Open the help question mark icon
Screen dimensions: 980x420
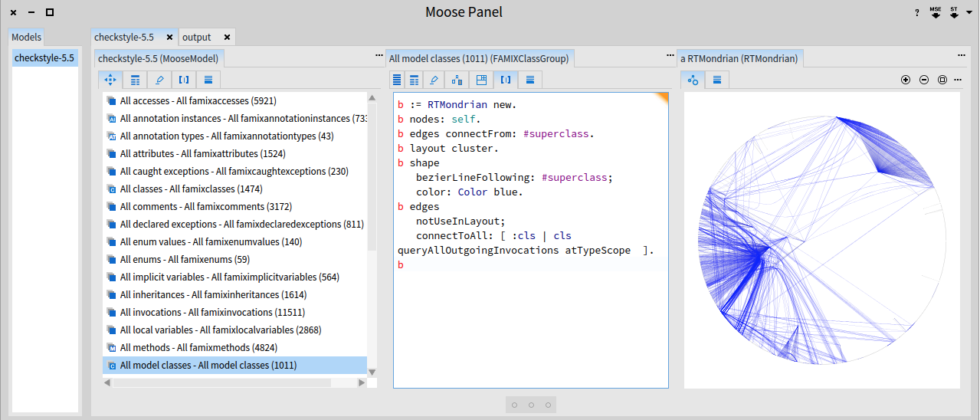click(x=916, y=13)
